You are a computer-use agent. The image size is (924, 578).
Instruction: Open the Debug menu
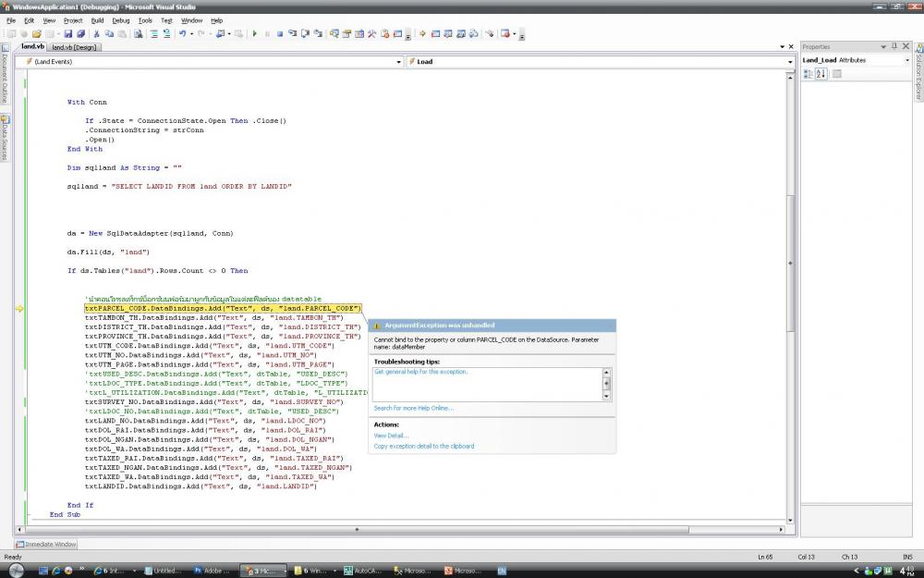(x=121, y=19)
